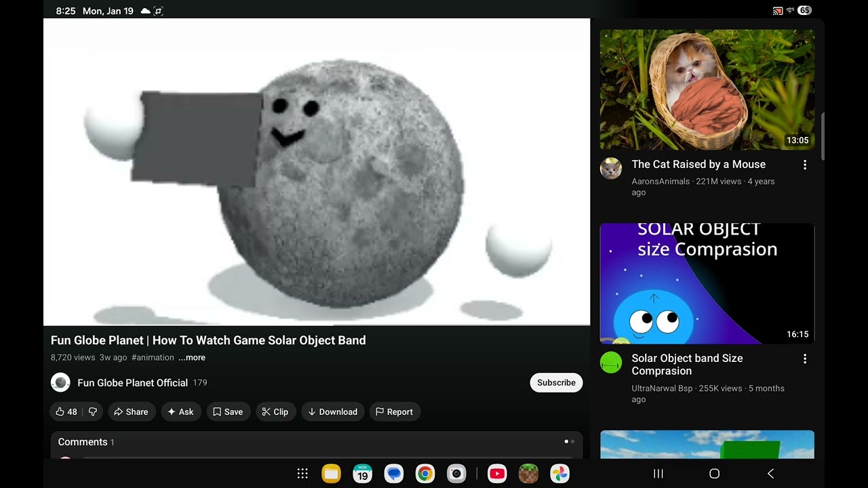The height and width of the screenshot is (488, 868).
Task: Click the 8:25 clock in status bar
Action: 66,11
